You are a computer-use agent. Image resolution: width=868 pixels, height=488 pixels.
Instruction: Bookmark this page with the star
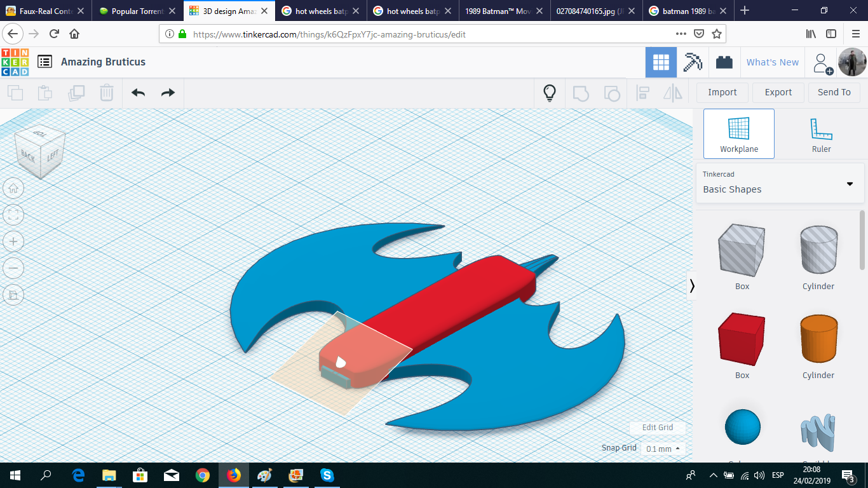coord(717,34)
